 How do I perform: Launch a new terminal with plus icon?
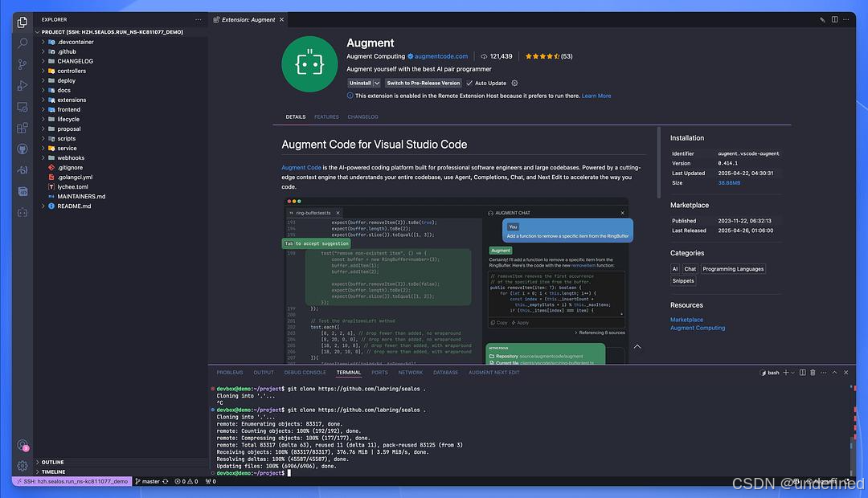785,373
